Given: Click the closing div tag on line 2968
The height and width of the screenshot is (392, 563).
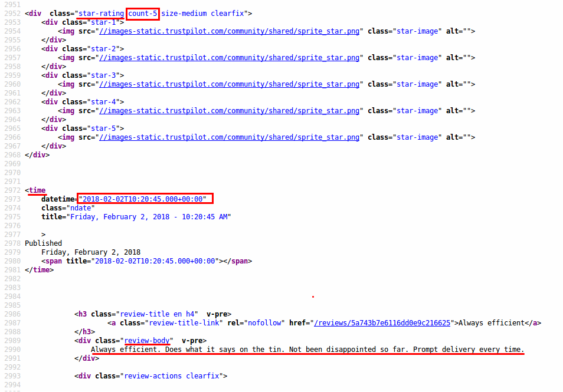Looking at the screenshot, I should point(37,155).
